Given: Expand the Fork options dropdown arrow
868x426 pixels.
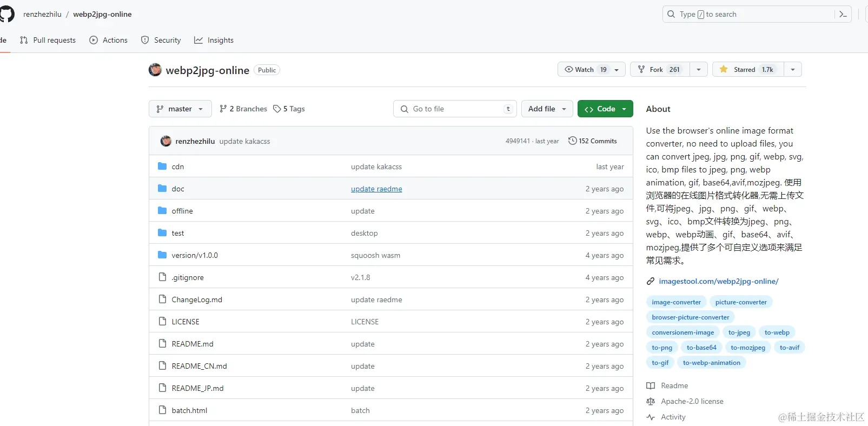Looking at the screenshot, I should (x=699, y=69).
